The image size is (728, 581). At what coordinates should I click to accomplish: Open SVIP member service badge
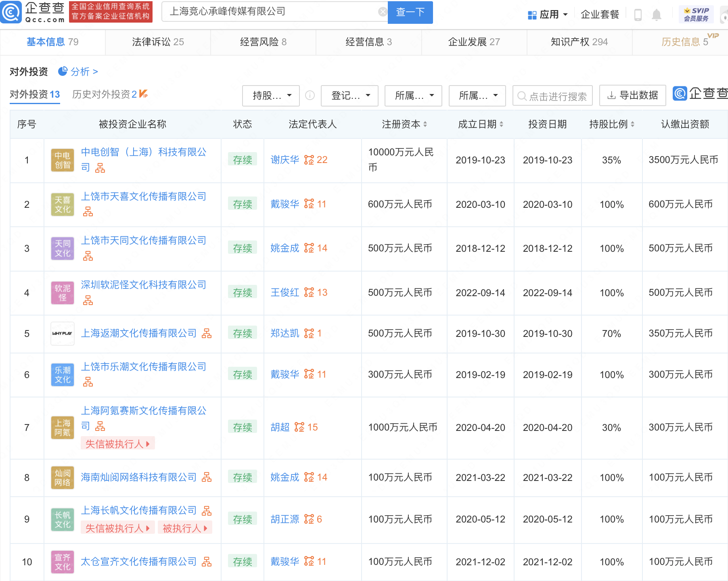coord(696,15)
